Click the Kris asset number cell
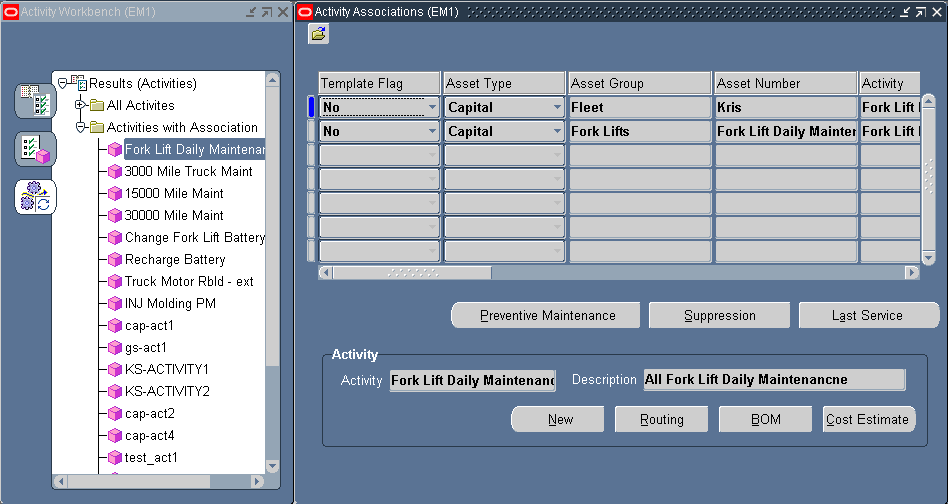 click(786, 108)
